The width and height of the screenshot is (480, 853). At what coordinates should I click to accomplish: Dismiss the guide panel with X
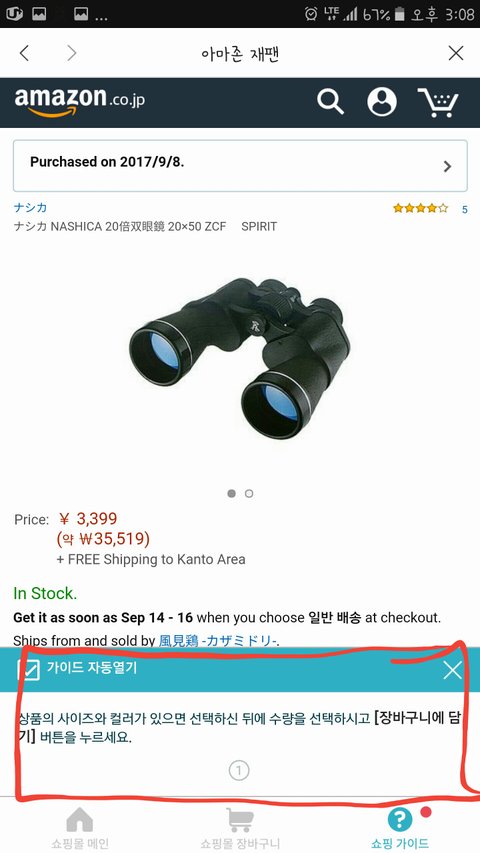click(x=452, y=670)
